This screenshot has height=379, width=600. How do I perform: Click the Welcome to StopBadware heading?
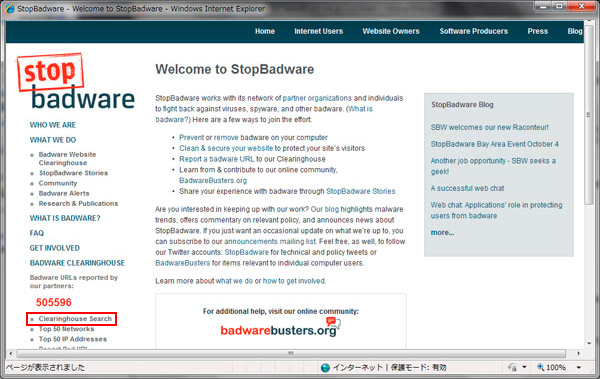click(235, 69)
